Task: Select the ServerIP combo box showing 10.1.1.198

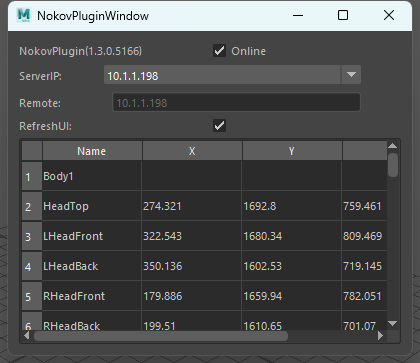Action: (x=232, y=75)
